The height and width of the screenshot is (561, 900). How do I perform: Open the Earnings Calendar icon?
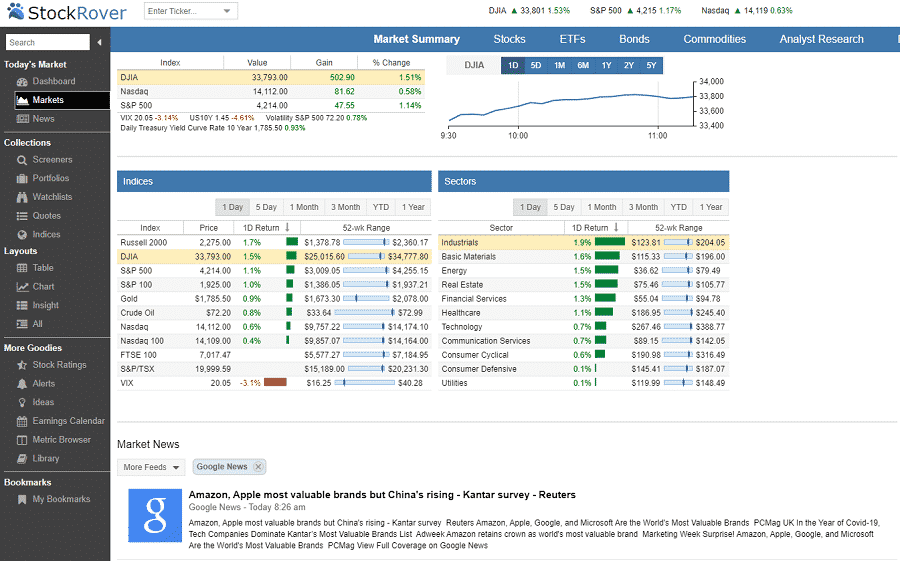pyautogui.click(x=23, y=421)
